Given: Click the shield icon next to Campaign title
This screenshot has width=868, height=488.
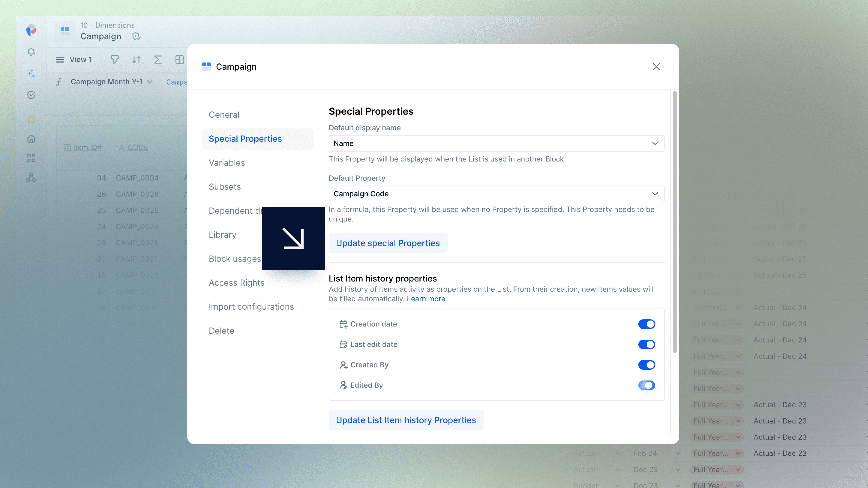Looking at the screenshot, I should 136,36.
